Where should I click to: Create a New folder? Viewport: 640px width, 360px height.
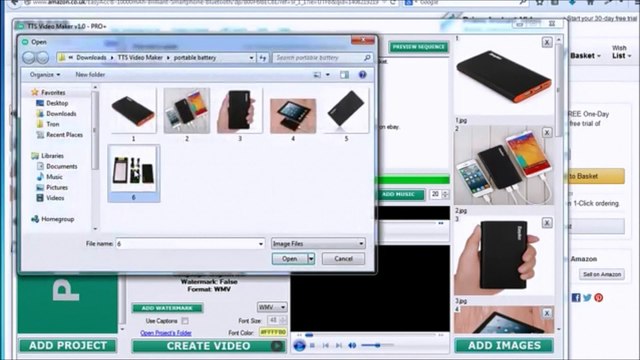[x=90, y=75]
